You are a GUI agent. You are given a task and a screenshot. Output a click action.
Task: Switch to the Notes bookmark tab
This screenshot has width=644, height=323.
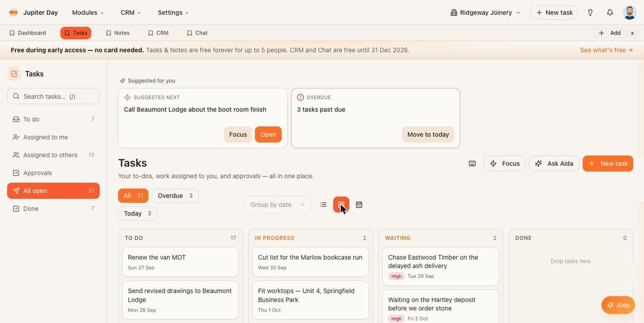tap(118, 33)
